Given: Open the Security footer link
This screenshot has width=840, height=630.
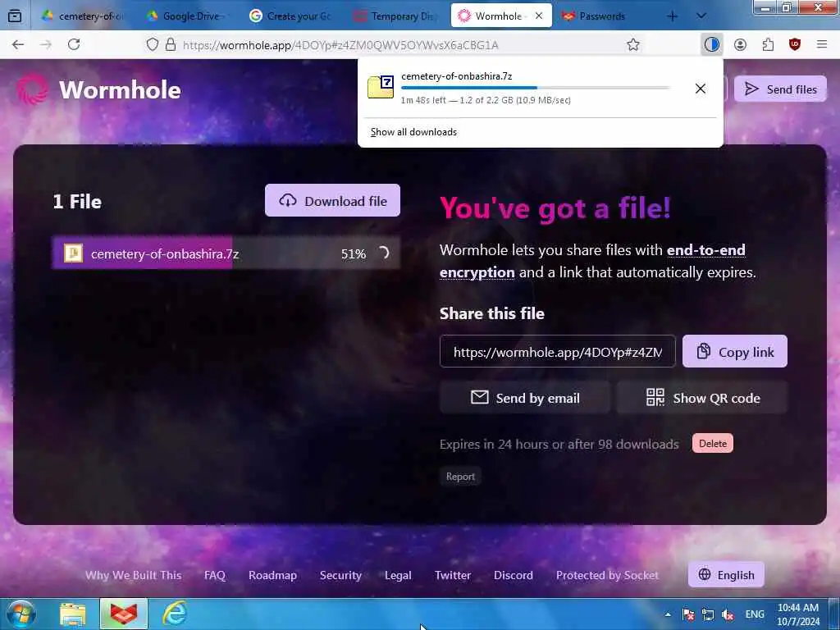Looking at the screenshot, I should (340, 575).
